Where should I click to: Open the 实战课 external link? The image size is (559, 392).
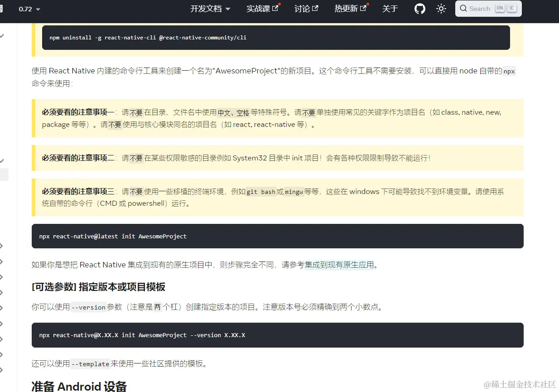coord(262,9)
